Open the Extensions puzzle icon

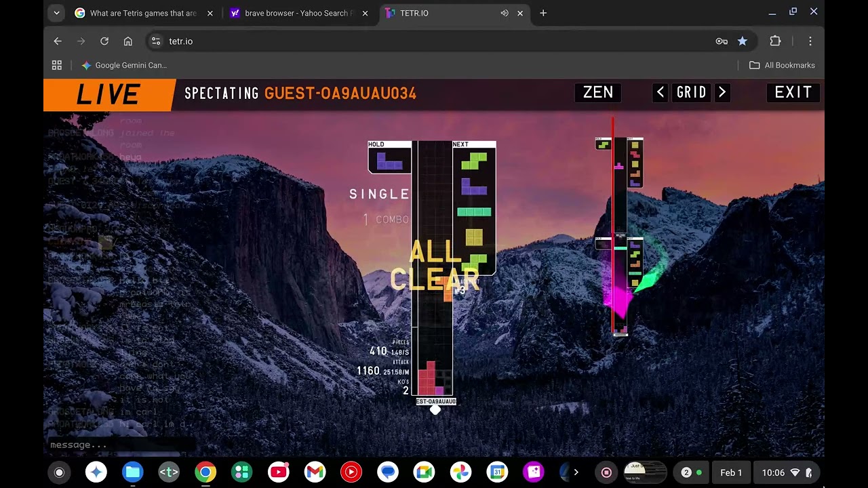pos(775,41)
